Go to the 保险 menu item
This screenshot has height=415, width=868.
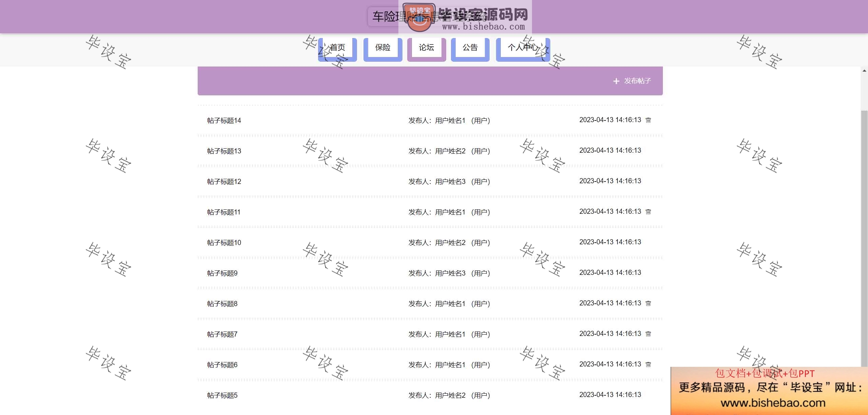(x=382, y=48)
